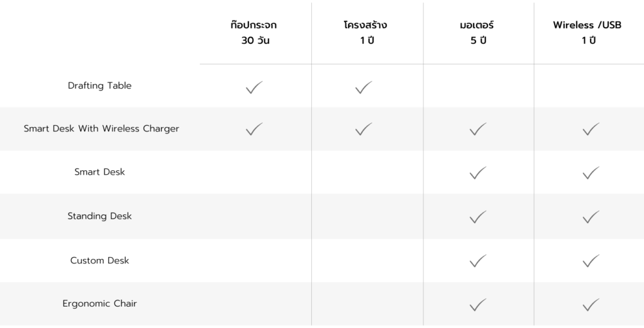The image size is (644, 328).
Task: Click Standing Desk Wireless/USB checkmark
Action: (591, 217)
